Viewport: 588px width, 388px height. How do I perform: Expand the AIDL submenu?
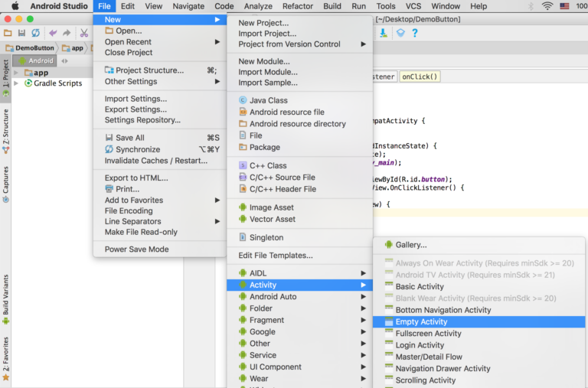[300, 273]
